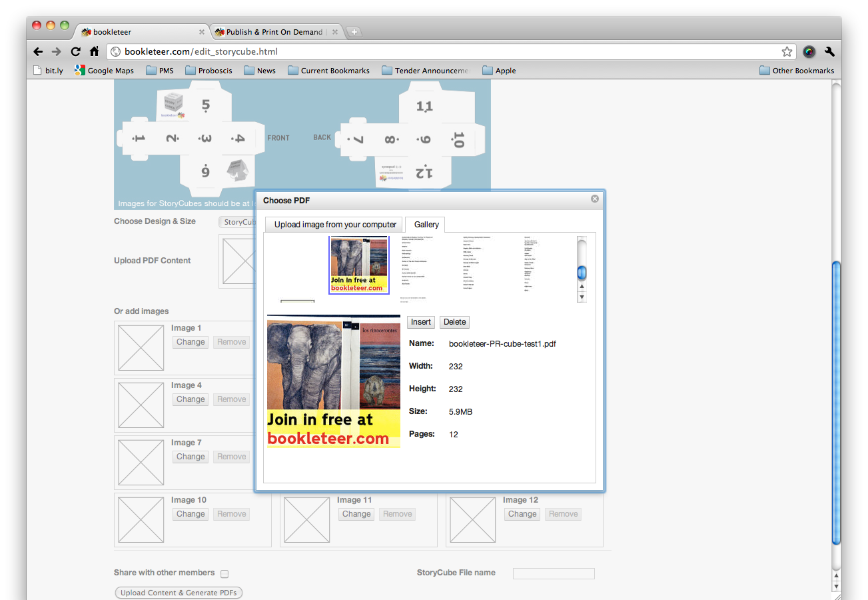The height and width of the screenshot is (600, 868).
Task: Expand the PMS bookmarks folder
Action: [x=160, y=70]
